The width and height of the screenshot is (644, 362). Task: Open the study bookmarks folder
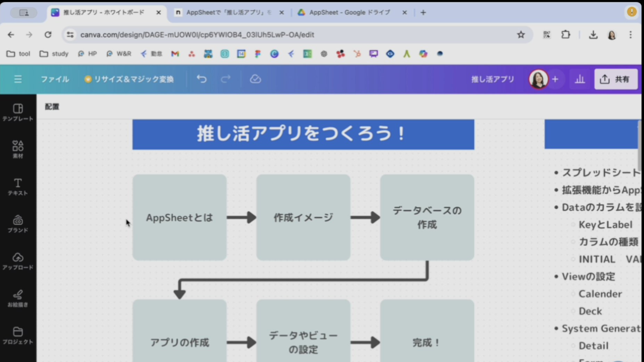[54, 54]
